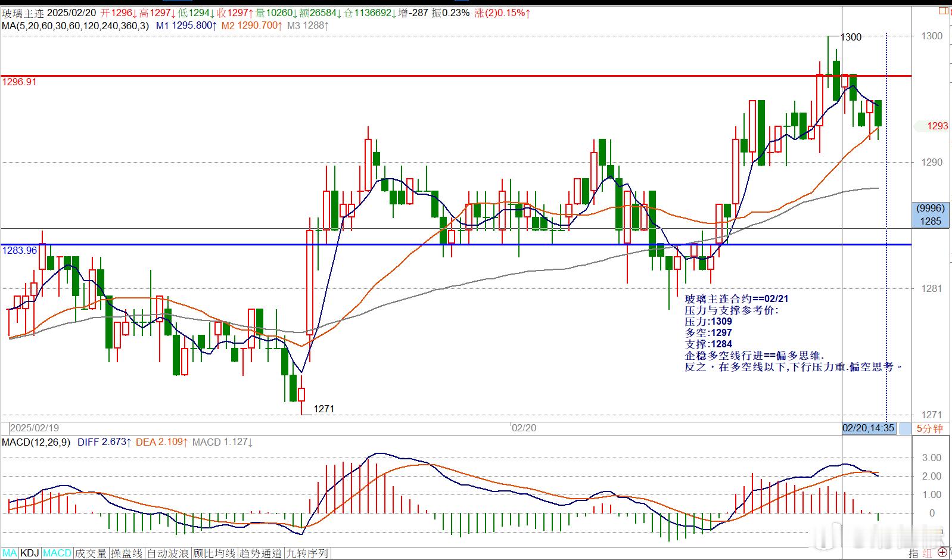Click the 指 button at bottom right
952x560 pixels.
tap(913, 553)
